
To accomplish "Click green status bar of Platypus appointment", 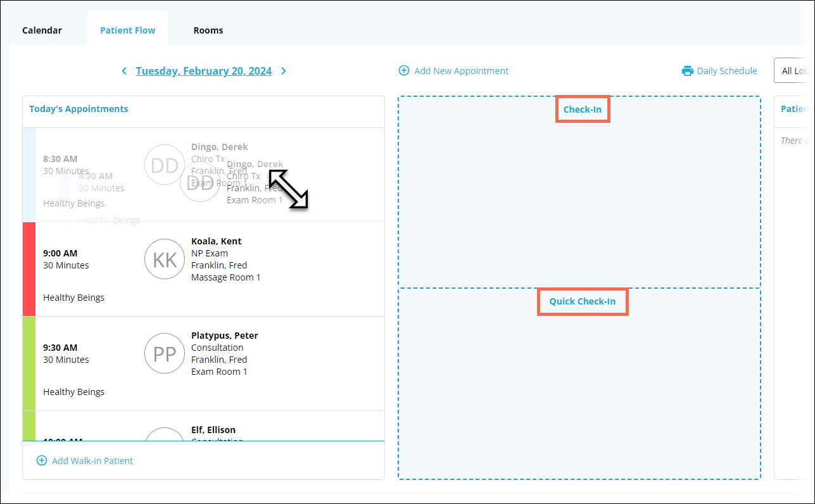I will (29, 363).
